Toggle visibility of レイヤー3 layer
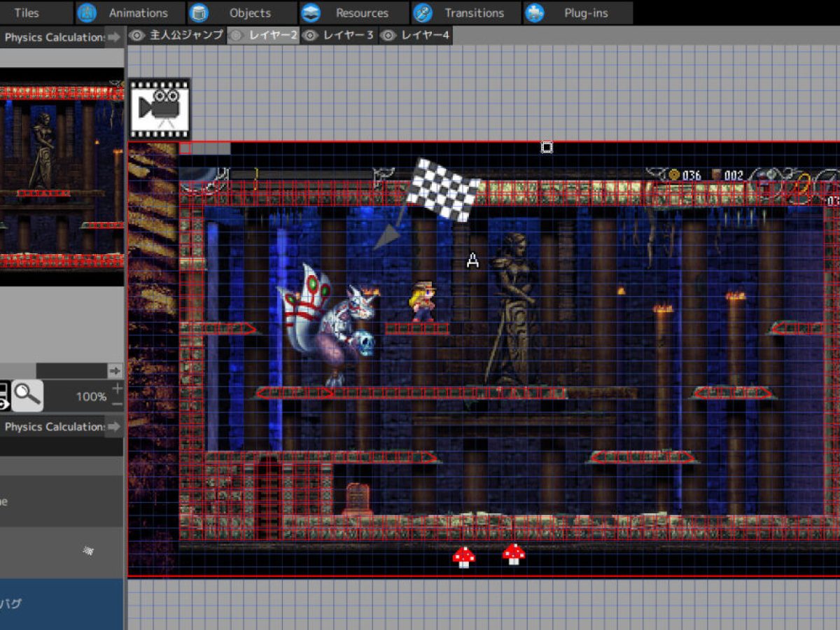This screenshot has height=630, width=840. (311, 35)
